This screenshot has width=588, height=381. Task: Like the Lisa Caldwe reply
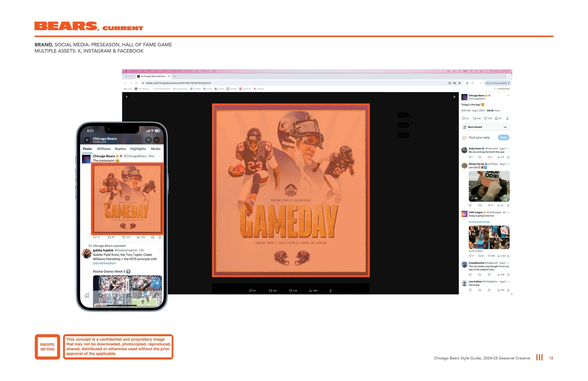point(489,290)
